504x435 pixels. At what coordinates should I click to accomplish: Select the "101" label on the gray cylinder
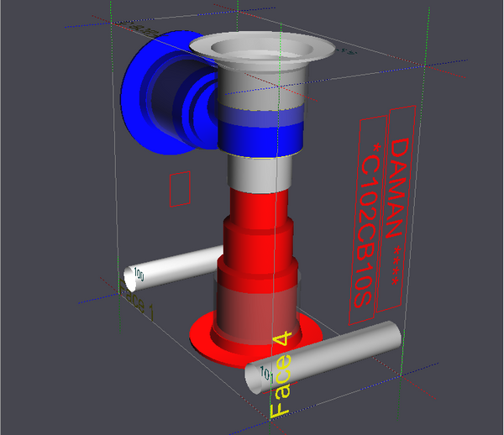266,374
